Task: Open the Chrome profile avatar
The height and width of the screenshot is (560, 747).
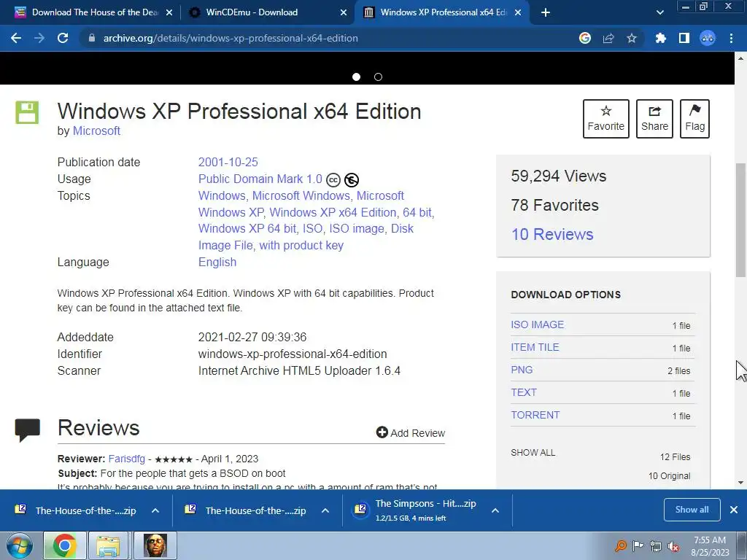Action: pyautogui.click(x=708, y=38)
